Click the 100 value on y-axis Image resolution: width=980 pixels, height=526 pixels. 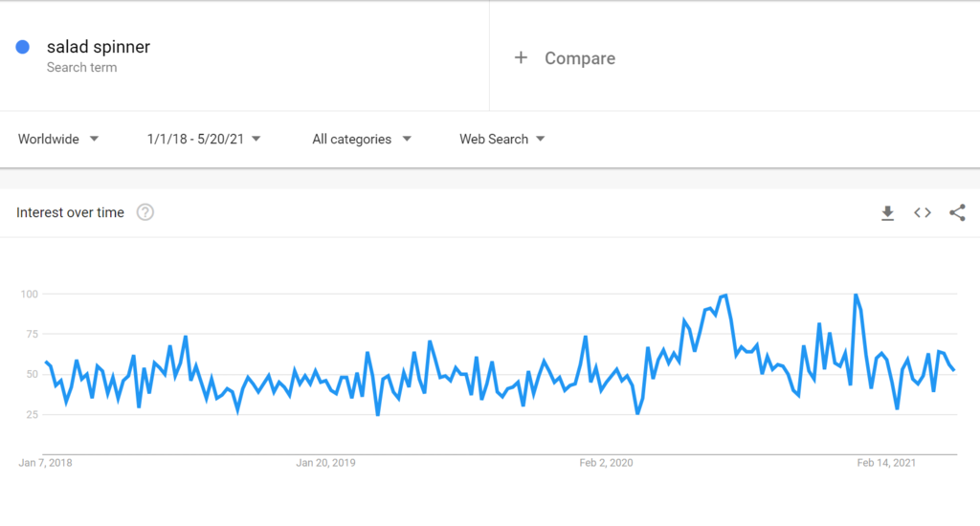point(32,294)
